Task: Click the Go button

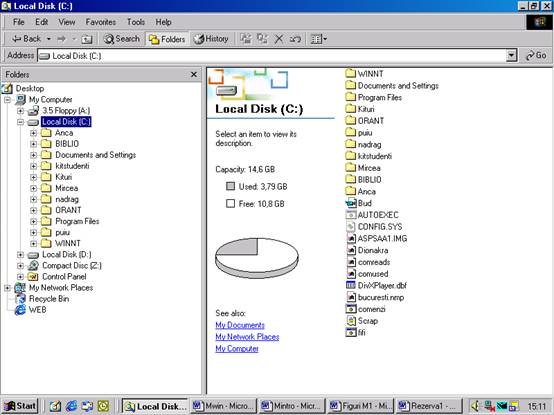Action: [x=536, y=55]
